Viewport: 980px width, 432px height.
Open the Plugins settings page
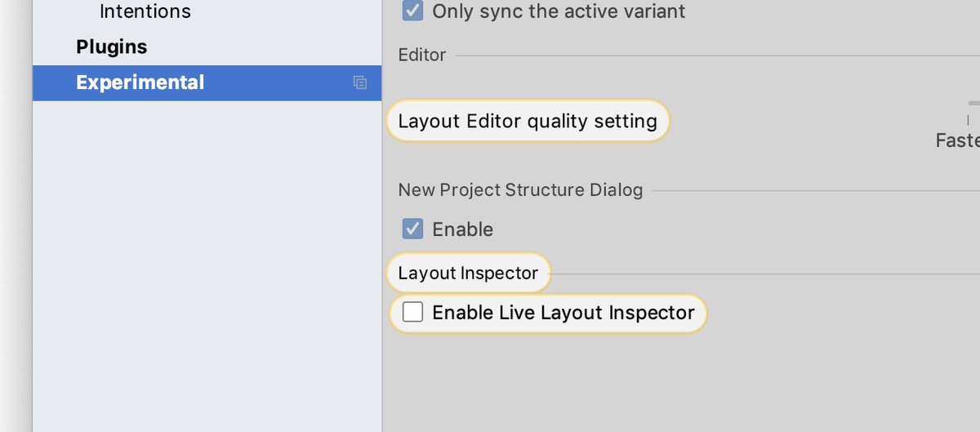(x=112, y=47)
